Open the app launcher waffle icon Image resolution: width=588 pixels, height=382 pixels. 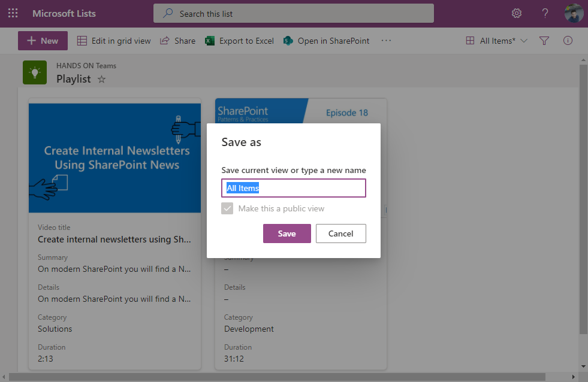click(x=13, y=13)
